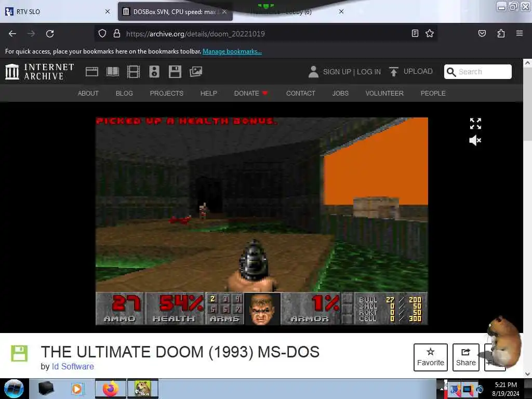The height and width of the screenshot is (399, 532).
Task: Open the Web (Wayback) media icon
Action: pyautogui.click(x=91, y=72)
